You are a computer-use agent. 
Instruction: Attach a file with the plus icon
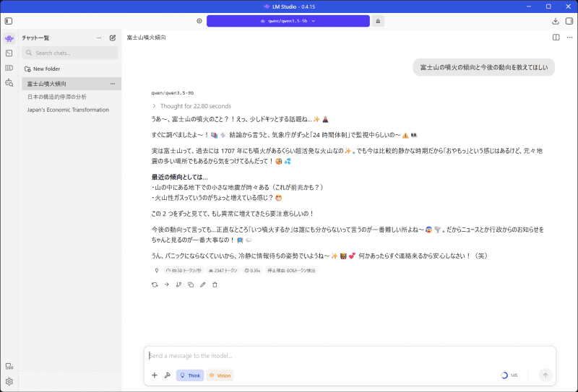[155, 375]
